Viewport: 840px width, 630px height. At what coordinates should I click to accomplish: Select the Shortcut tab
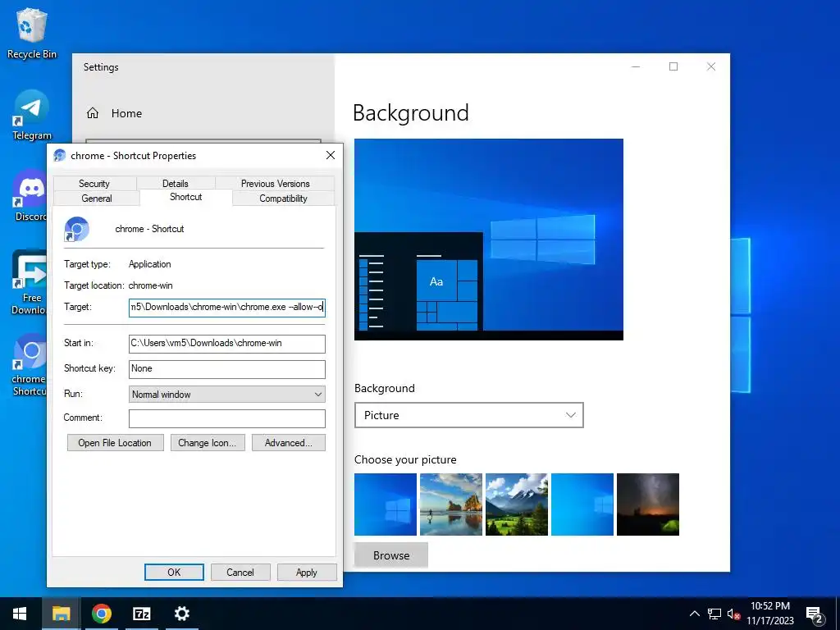coord(186,197)
